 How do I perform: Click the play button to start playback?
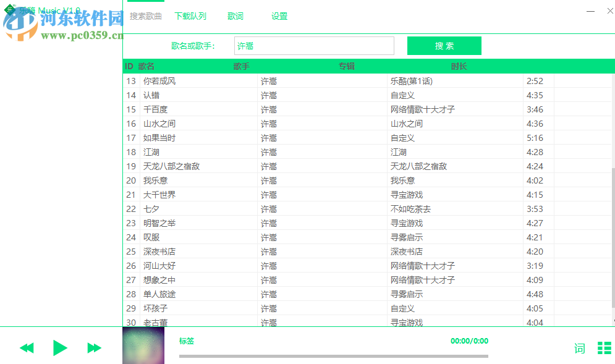[60, 347]
